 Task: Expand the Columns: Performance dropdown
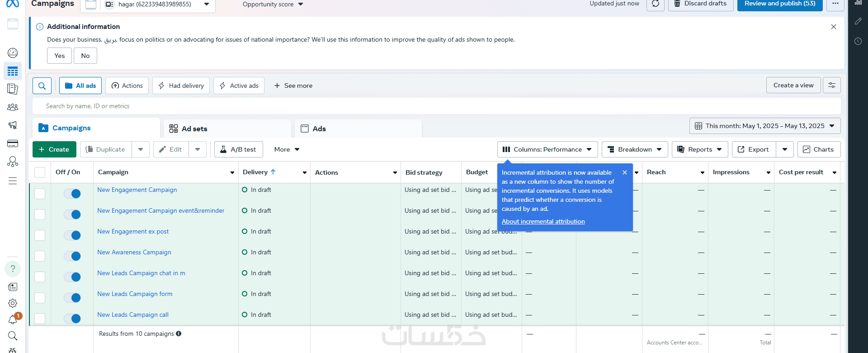pyautogui.click(x=547, y=149)
